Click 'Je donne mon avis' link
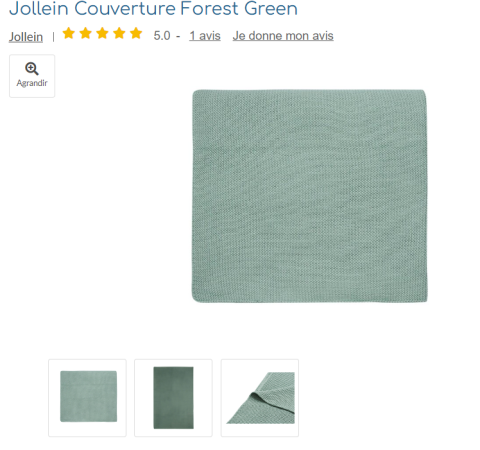Image resolution: width=480 pixels, height=450 pixels. 283,36
